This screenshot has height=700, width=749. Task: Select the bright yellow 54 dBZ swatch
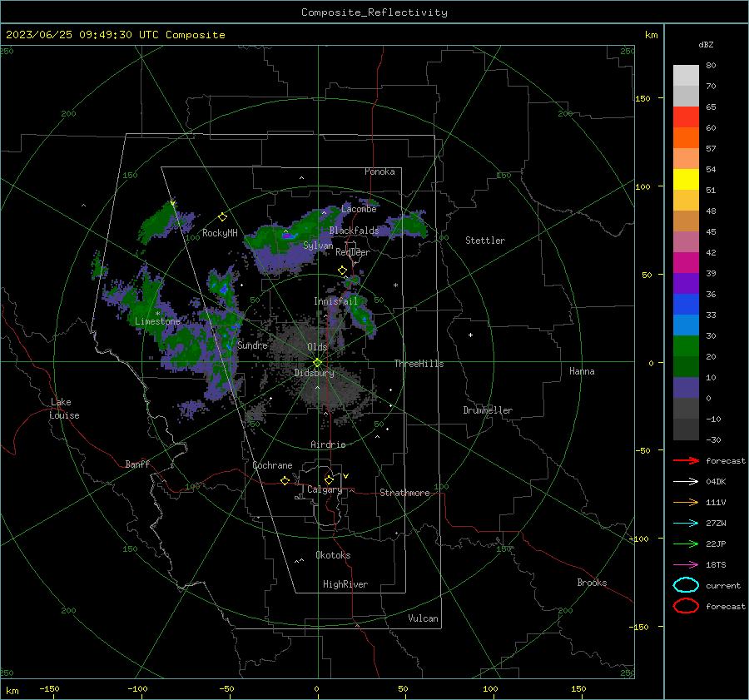[x=686, y=179]
